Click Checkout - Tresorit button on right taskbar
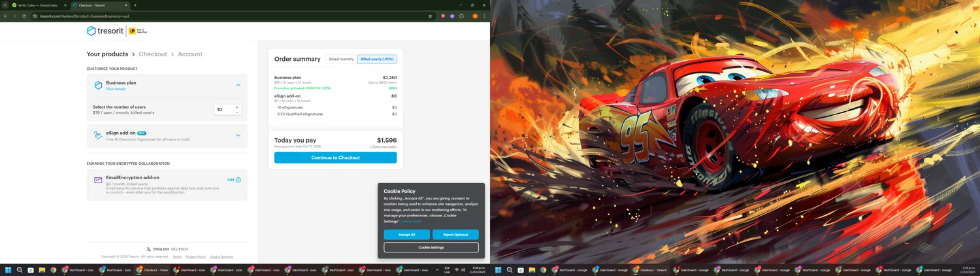The image size is (980, 276). pos(650,269)
